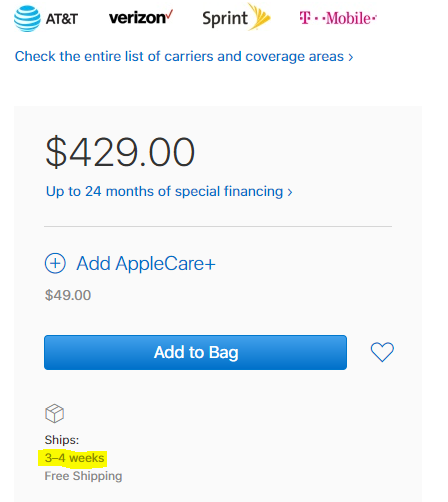Choose the Sprint carrier wordmark

225,18
